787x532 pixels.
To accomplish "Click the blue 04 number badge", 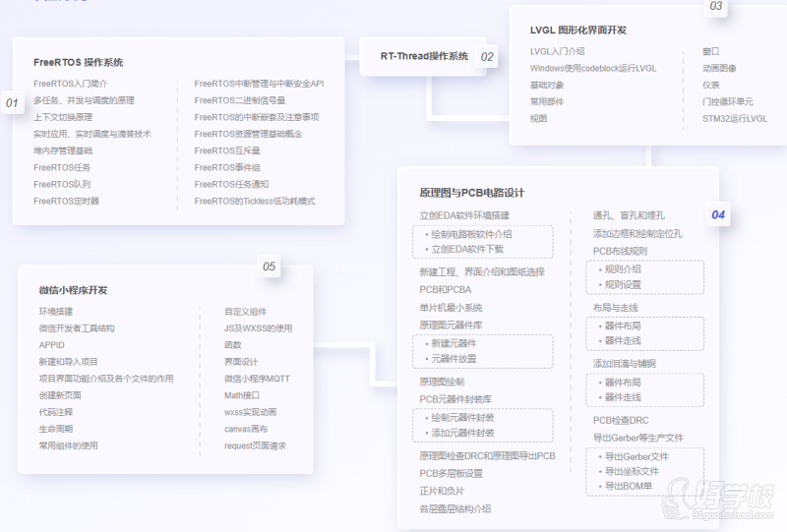I will 718,214.
